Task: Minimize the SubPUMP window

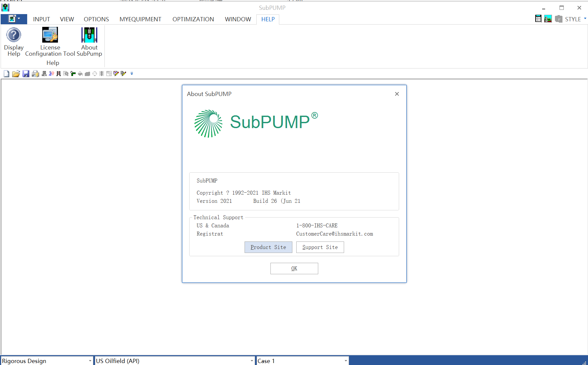Action: click(543, 8)
